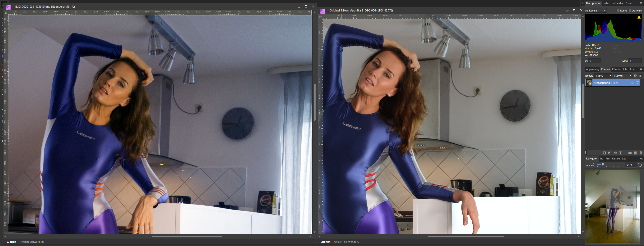Screen dimensions: 644x246
Task: Enable the Ebene histogram checkbox
Action: click(618, 11)
